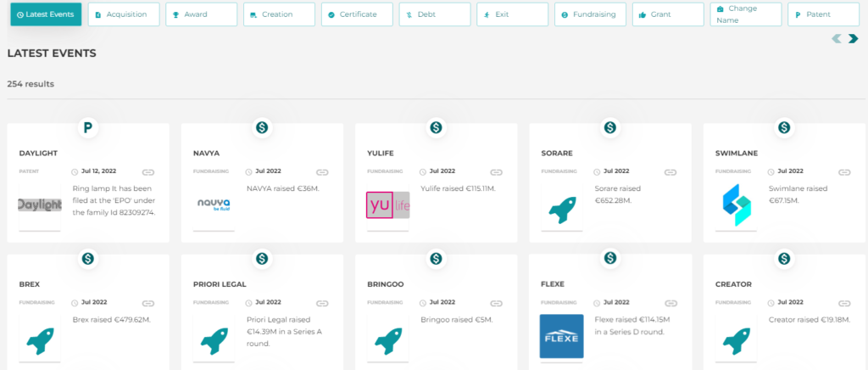Click the link icon on Brex card
The width and height of the screenshot is (868, 370).
(147, 304)
